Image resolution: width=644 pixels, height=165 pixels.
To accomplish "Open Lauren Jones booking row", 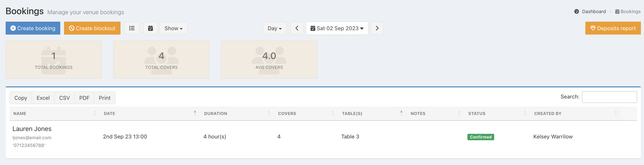I will pos(32,129).
